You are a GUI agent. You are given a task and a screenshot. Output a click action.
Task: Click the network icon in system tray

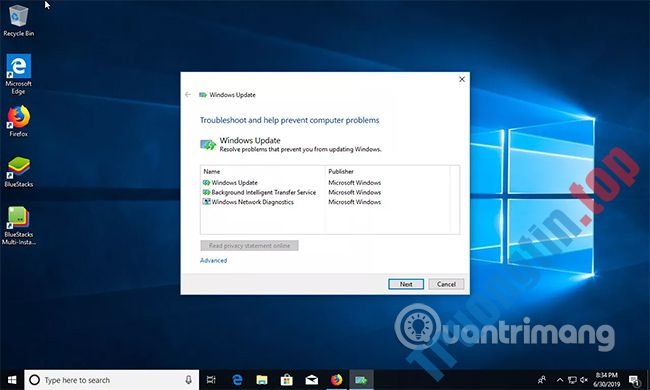pyautogui.click(x=572, y=380)
